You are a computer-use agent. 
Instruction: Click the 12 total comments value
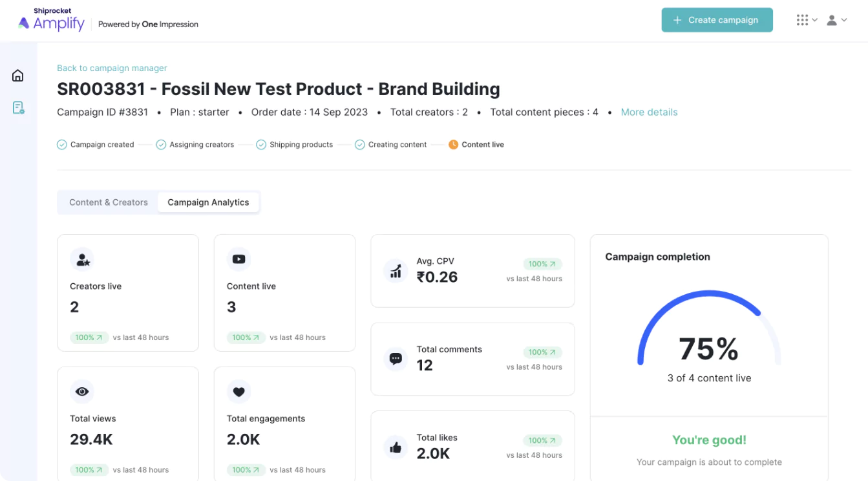pos(425,365)
